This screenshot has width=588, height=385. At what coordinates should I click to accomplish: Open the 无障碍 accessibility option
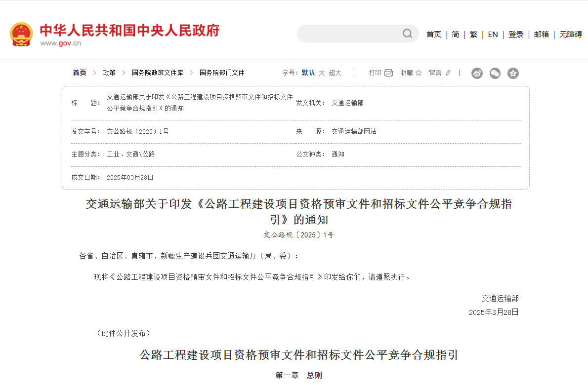coord(570,35)
